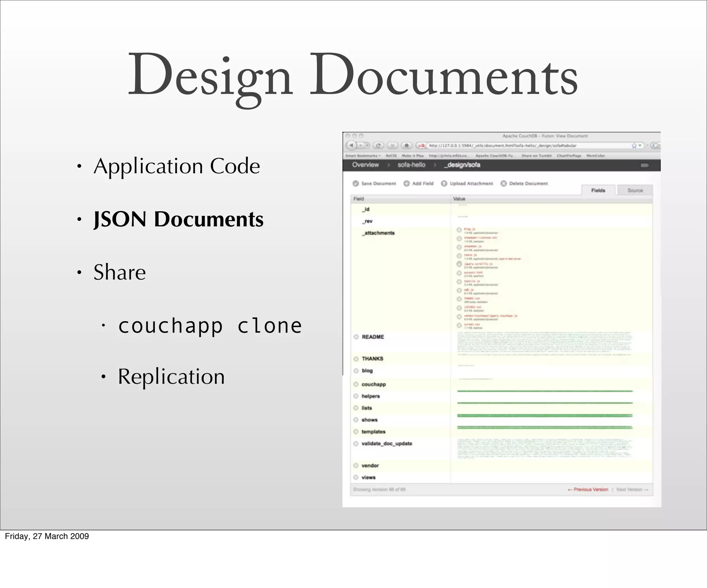Click the Upload Attachment arrow icon
This screenshot has width=707, height=588.
click(x=444, y=183)
